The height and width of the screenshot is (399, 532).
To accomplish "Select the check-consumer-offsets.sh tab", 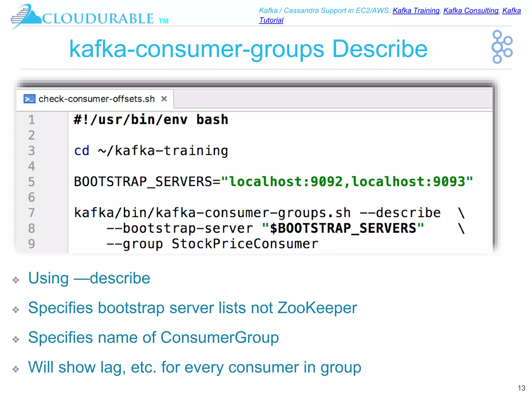I will point(96,99).
